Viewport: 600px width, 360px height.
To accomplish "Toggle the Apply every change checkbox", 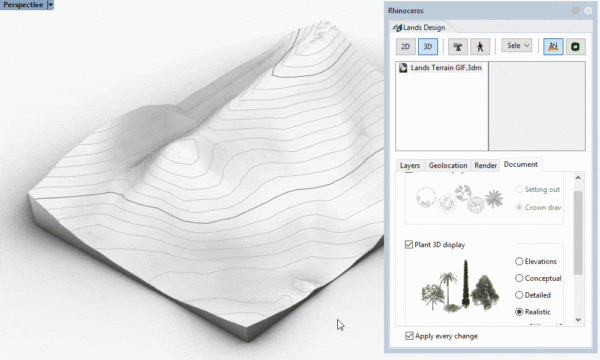I will coord(409,336).
